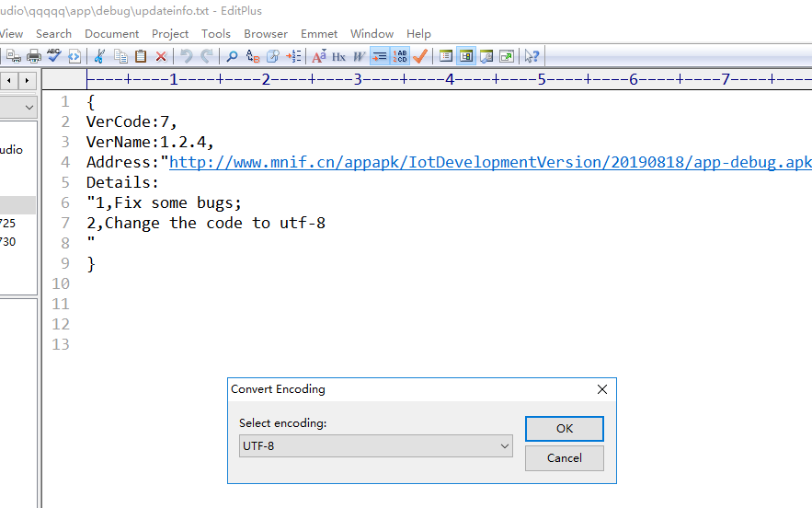This screenshot has width=812, height=508.
Task: Click the context help icon
Action: pos(532,56)
